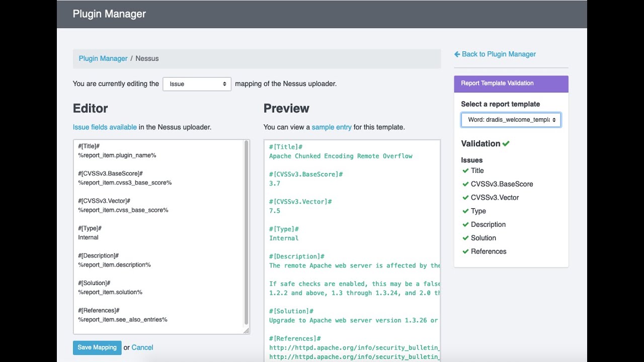Viewport: 644px width, 362px height.
Task: Open the report template select dropdown
Action: click(x=511, y=120)
